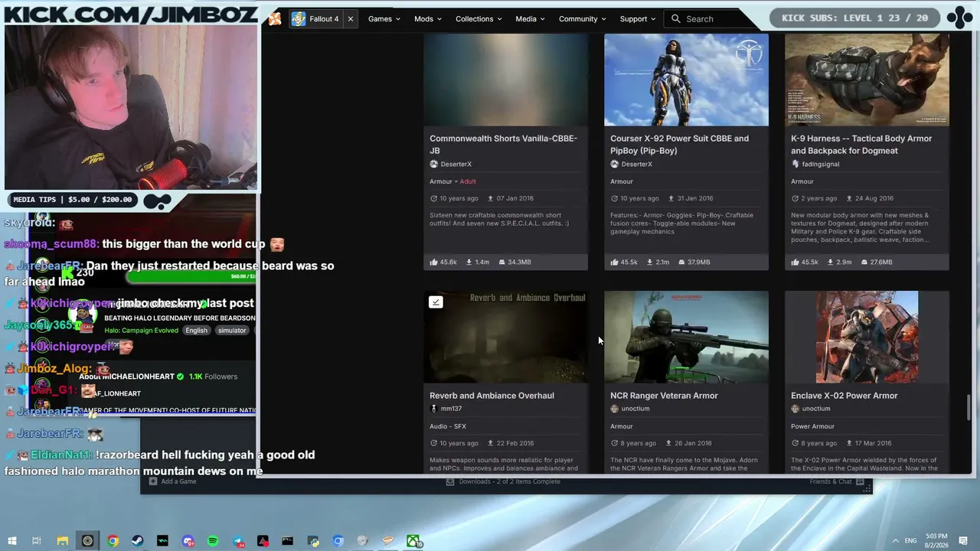Image resolution: width=980 pixels, height=551 pixels.
Task: Click file size icon on Commonwealth Shorts card
Action: click(x=501, y=262)
